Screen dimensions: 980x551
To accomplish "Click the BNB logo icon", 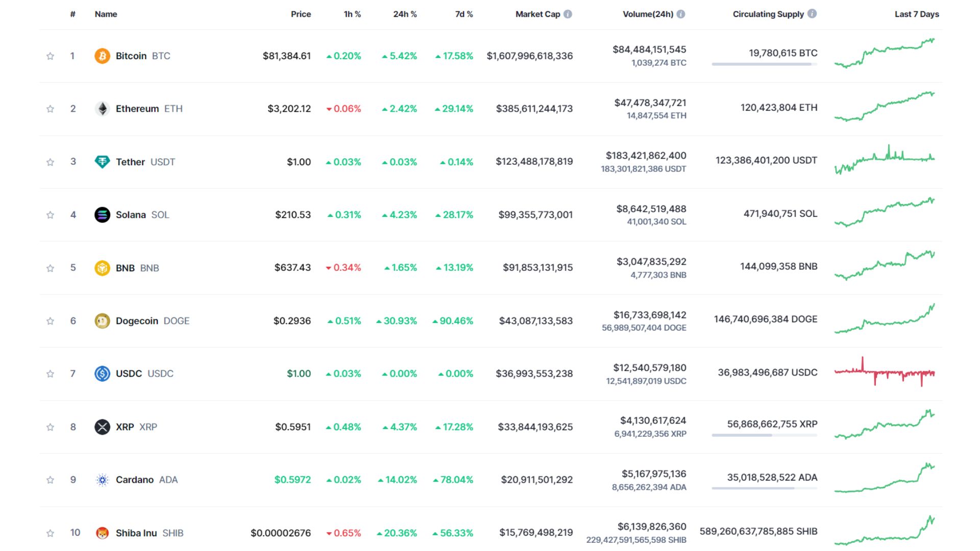I will click(103, 267).
